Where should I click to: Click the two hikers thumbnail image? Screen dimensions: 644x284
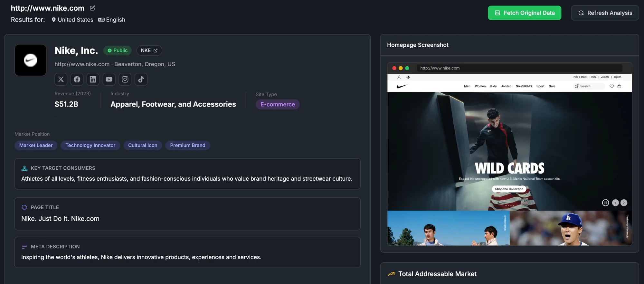[x=448, y=228]
